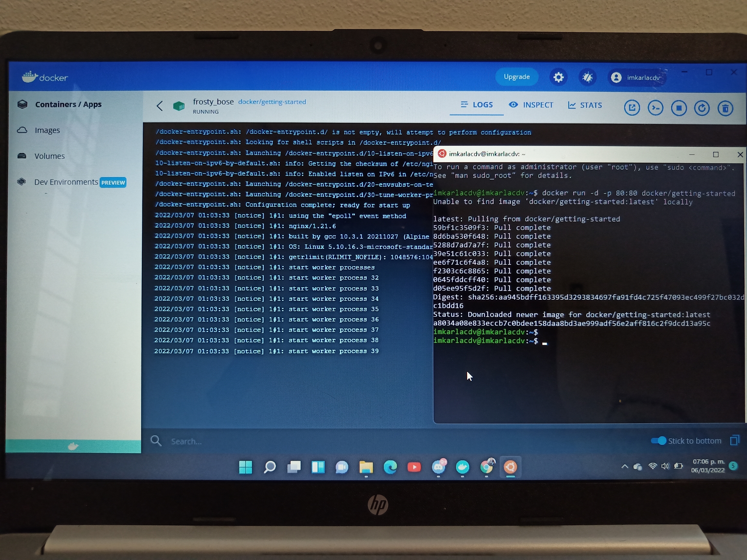Open Wi-Fi network tray icon

tap(652, 466)
